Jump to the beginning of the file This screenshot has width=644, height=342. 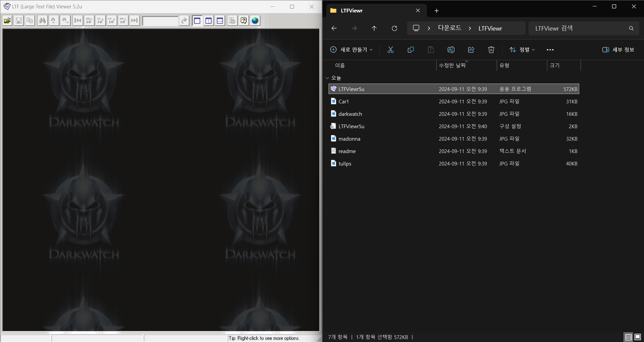[x=78, y=21]
